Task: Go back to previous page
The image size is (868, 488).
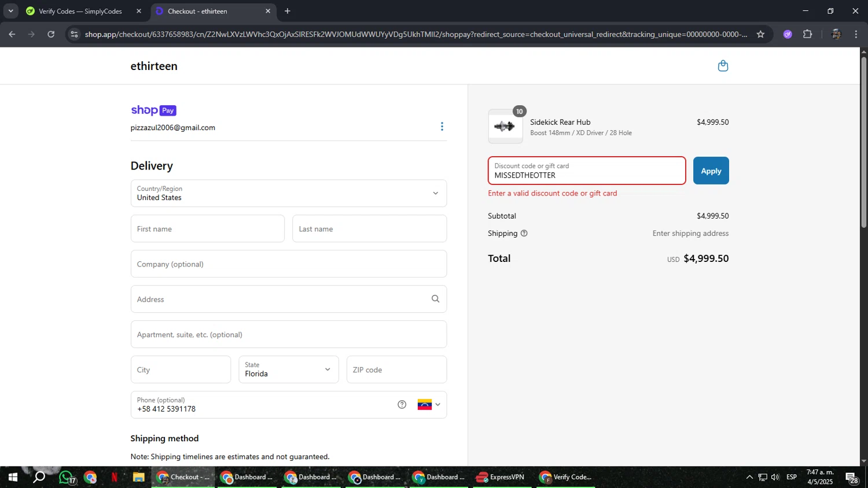Action: click(x=12, y=34)
